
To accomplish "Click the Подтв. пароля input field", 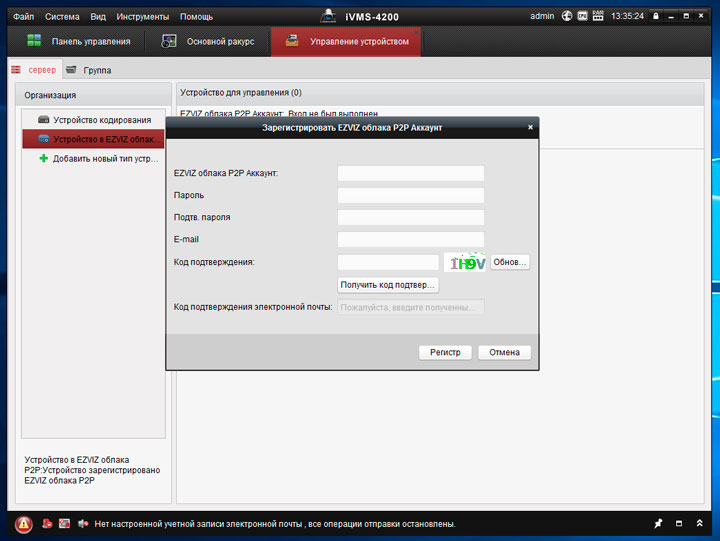I will 411,217.
